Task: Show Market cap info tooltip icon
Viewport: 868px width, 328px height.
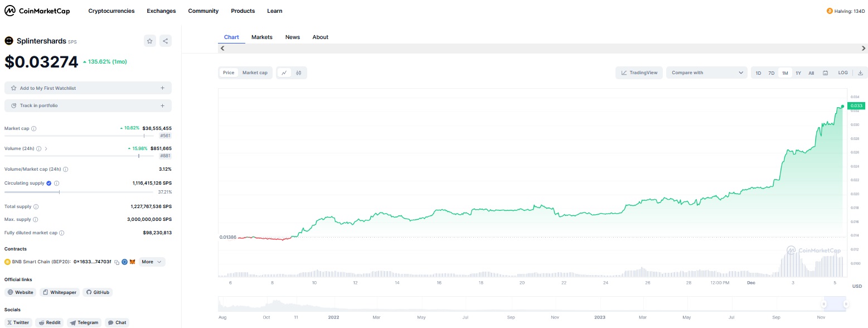Action: tap(34, 128)
